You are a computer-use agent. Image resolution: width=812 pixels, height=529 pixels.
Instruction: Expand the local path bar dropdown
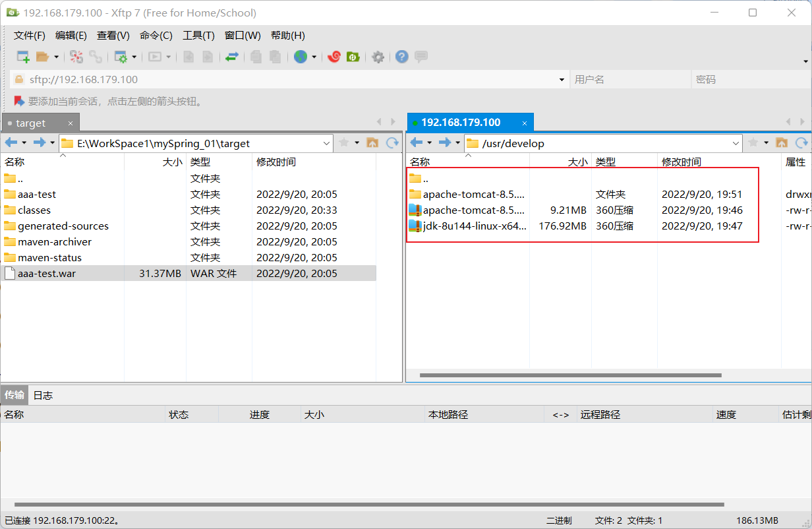(x=327, y=143)
